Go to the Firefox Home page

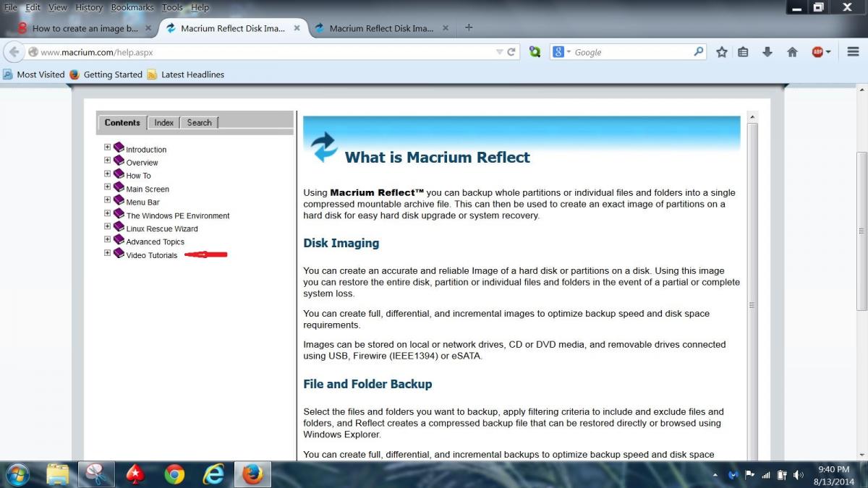click(x=792, y=52)
